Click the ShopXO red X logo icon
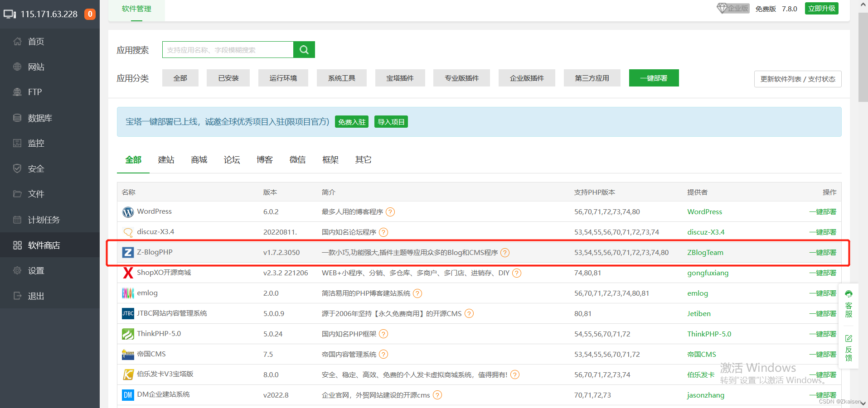868x408 pixels. (128, 273)
